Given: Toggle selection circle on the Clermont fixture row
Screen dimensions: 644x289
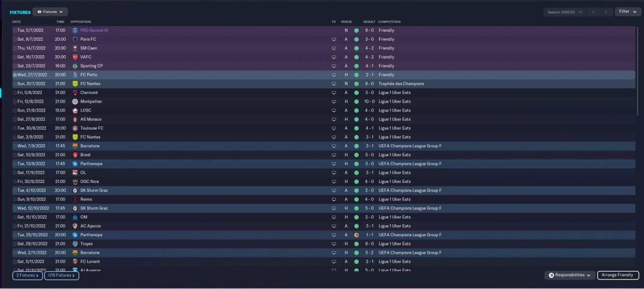Looking at the screenshot, I should click(15, 92).
